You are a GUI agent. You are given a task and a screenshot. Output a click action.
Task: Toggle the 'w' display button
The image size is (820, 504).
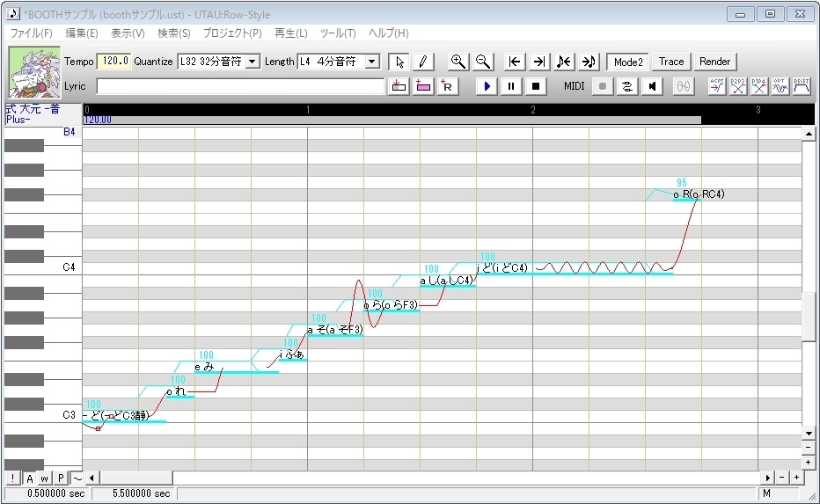[x=45, y=478]
